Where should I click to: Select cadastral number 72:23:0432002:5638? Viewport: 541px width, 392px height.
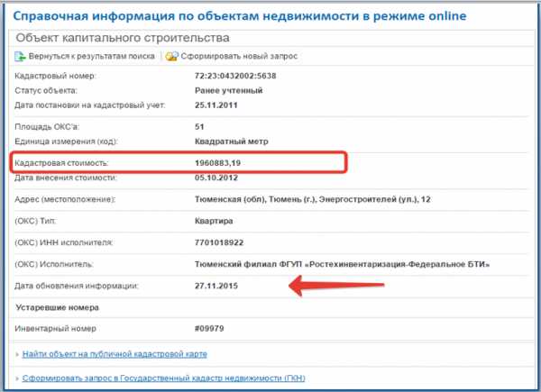click(x=235, y=76)
